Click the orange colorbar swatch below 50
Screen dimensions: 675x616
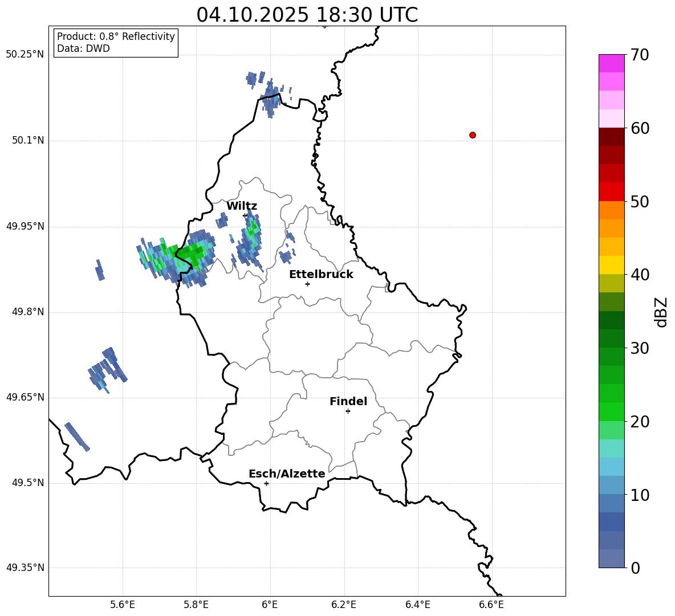(x=612, y=210)
